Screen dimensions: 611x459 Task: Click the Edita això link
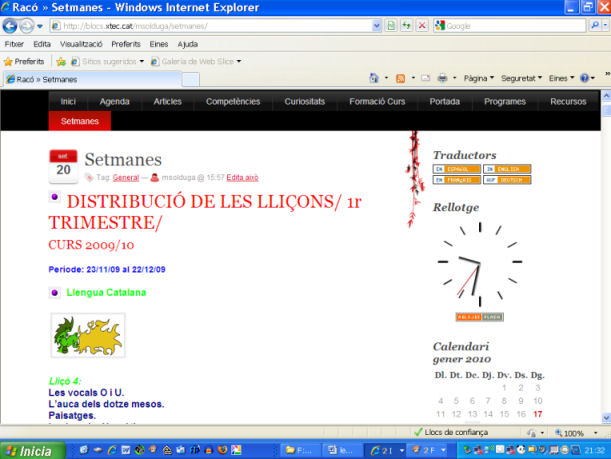(x=245, y=177)
